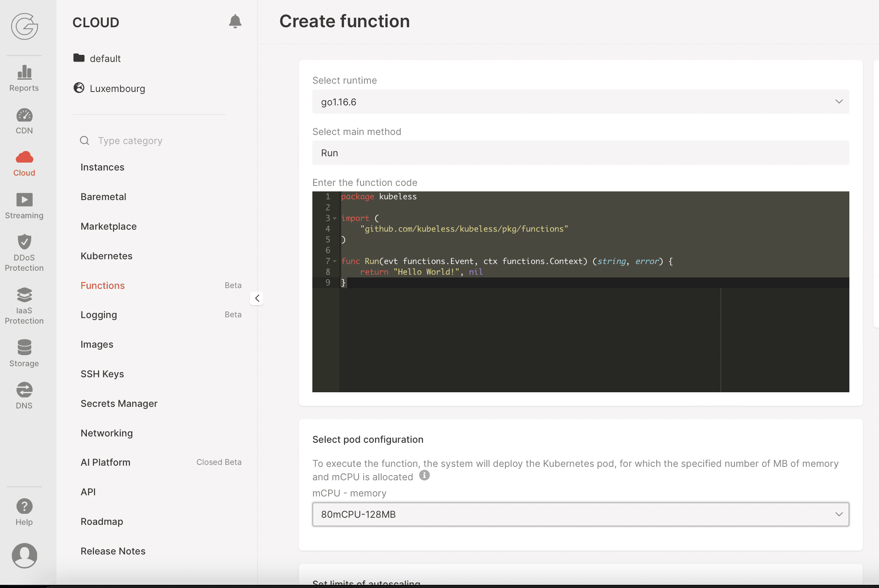Show info tooltip for pod configuration
This screenshot has width=879, height=588.
424,475
